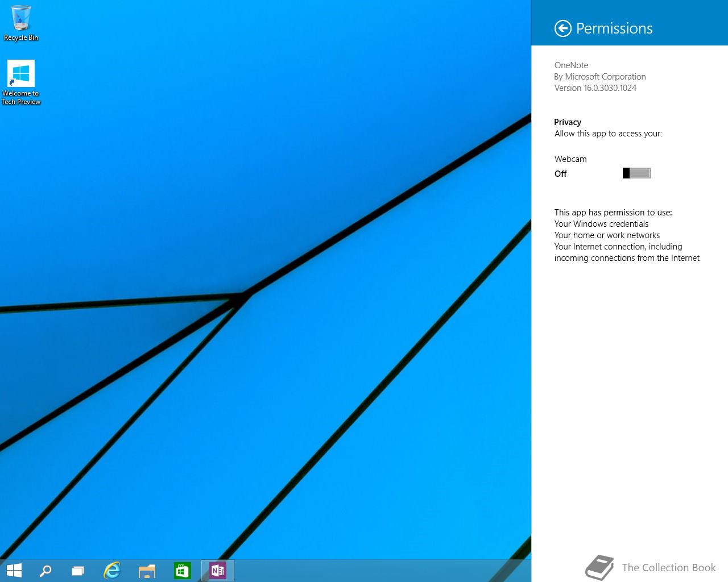728x582 pixels.
Task: Click 'Your home or work networks' text
Action: click(x=607, y=235)
